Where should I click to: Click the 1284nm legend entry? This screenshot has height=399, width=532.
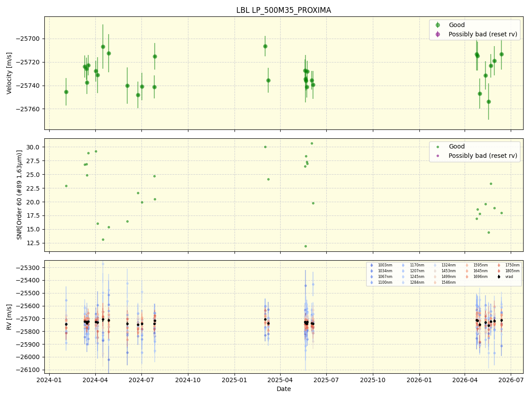point(413,282)
